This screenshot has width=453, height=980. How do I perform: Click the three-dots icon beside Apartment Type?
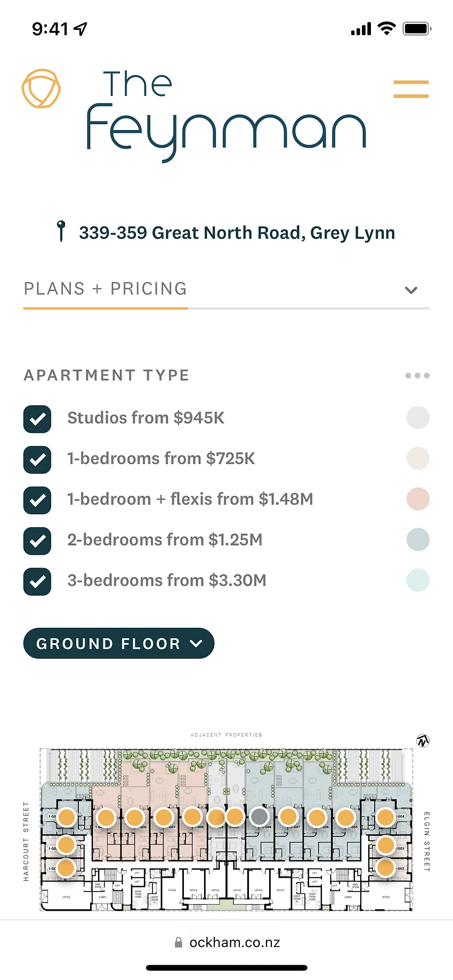point(417,376)
